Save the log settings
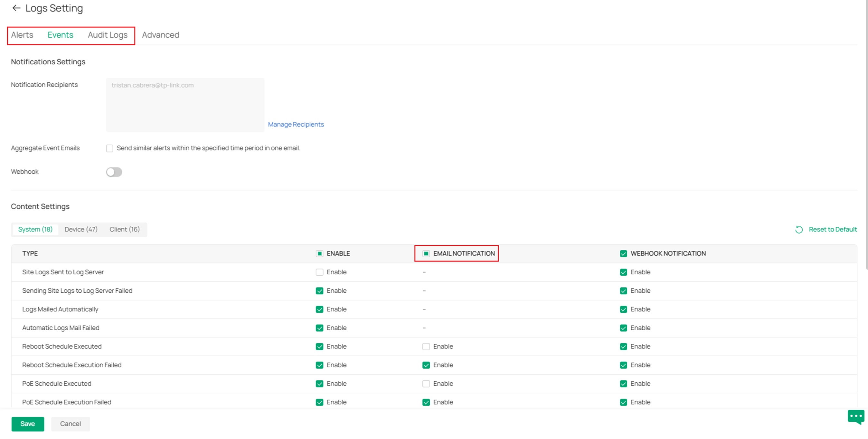Viewport: 868px width, 439px height. coord(28,424)
